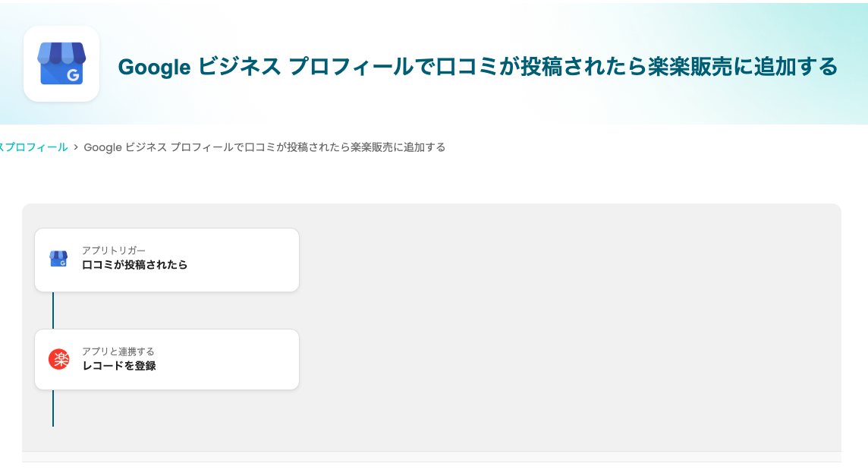This screenshot has width=868, height=476.
Task: Click the red 楽楽販売 app icon
Action: (58, 359)
